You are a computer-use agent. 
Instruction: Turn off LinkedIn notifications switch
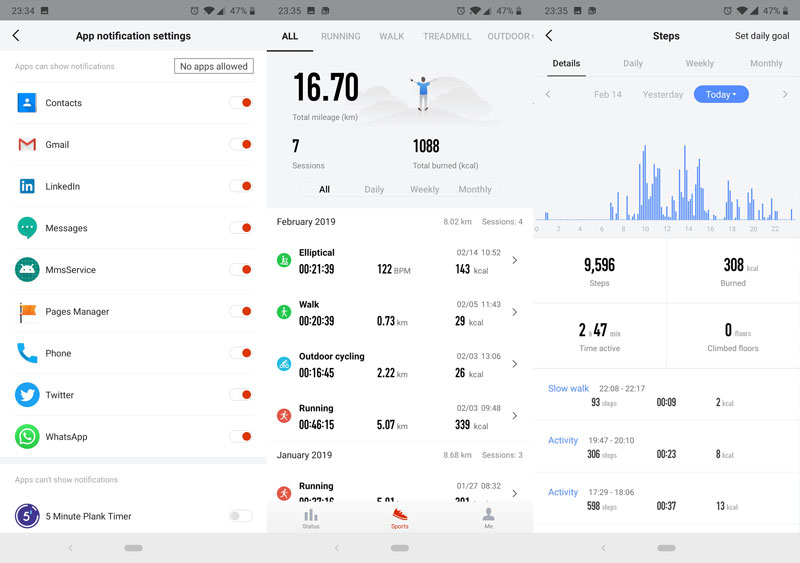pos(241,186)
